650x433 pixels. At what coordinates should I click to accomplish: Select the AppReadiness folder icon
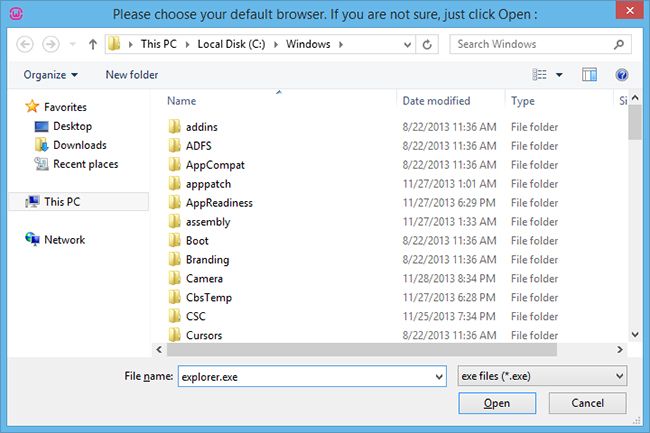click(x=175, y=203)
